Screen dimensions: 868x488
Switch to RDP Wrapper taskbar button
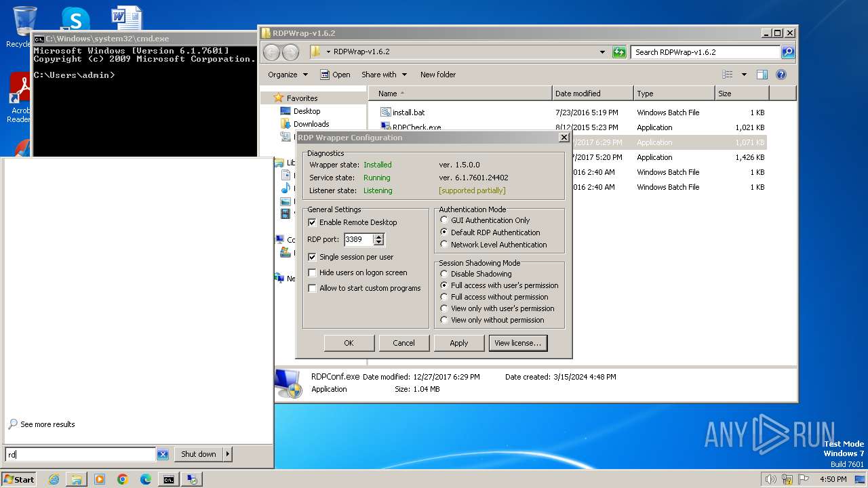point(193,479)
